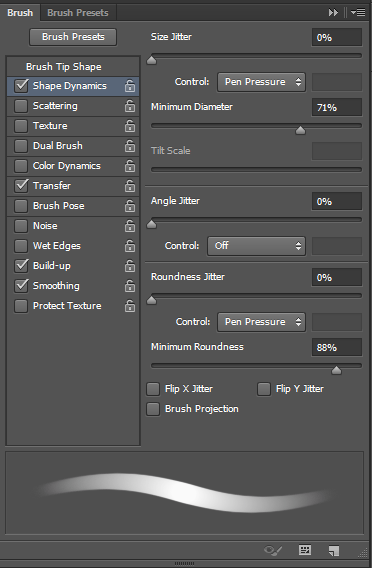
Task: Enable the Dual Brush checkbox
Action: coord(21,146)
